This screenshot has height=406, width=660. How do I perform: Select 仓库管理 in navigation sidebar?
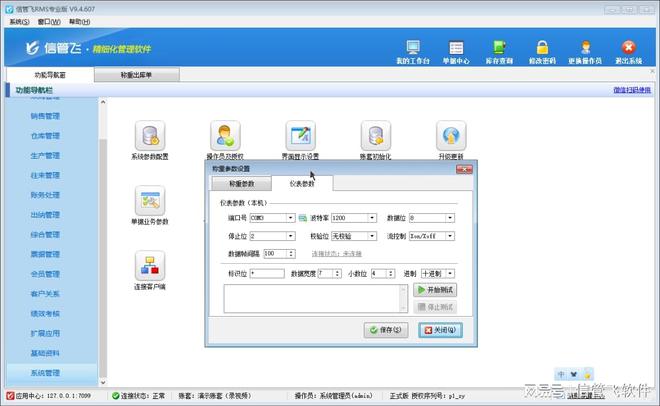click(45, 136)
